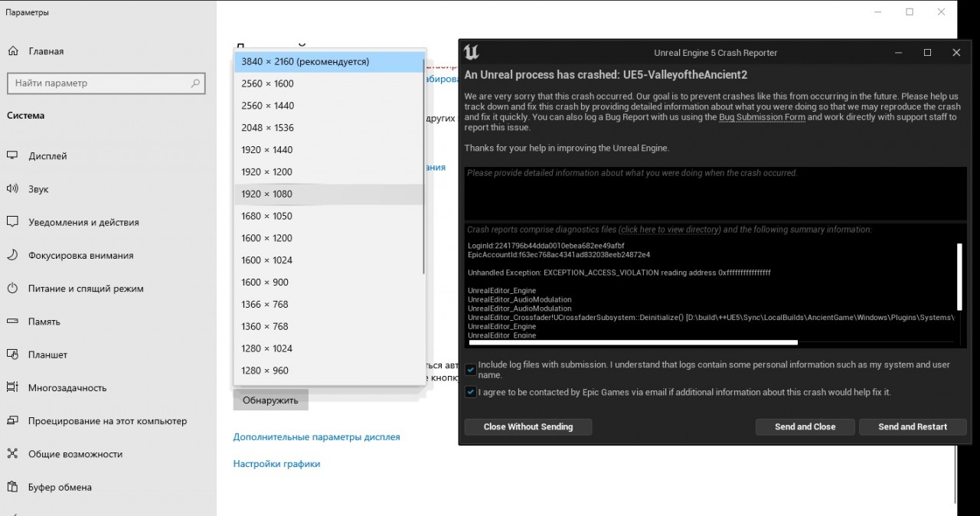Click the clipboard icon beside Буфер обмена
Viewport: 980px width, 516px height.
click(x=12, y=487)
